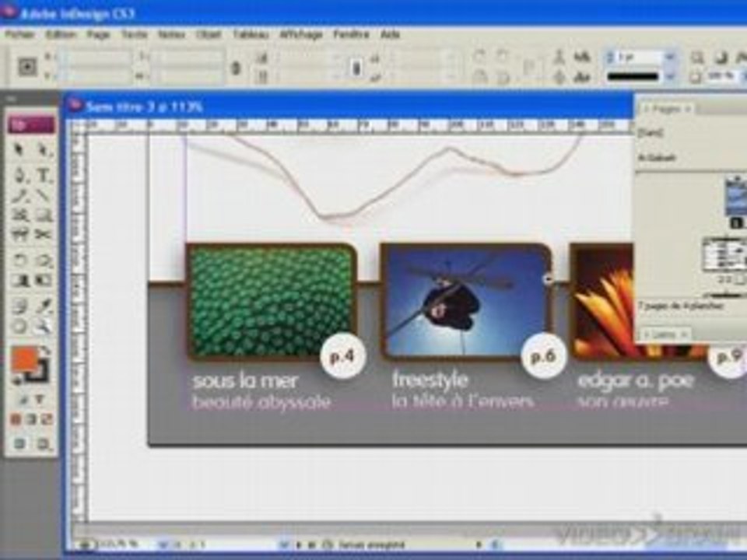Select the Gradient Feather tool
Viewport: 747px width, 560px height.
click(x=44, y=281)
